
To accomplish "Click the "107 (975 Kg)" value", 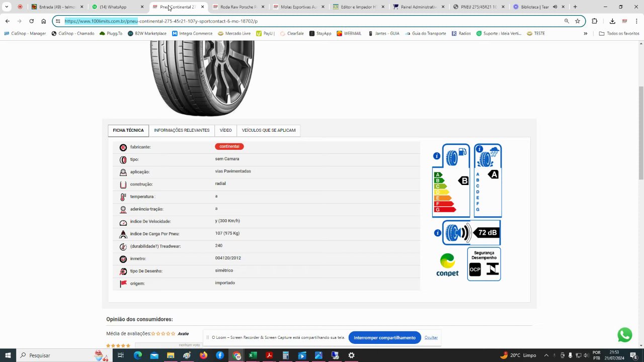I will (x=227, y=233).
